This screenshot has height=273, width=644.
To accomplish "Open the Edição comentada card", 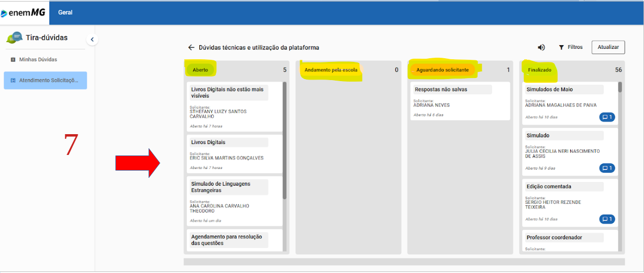I will pos(571,203).
